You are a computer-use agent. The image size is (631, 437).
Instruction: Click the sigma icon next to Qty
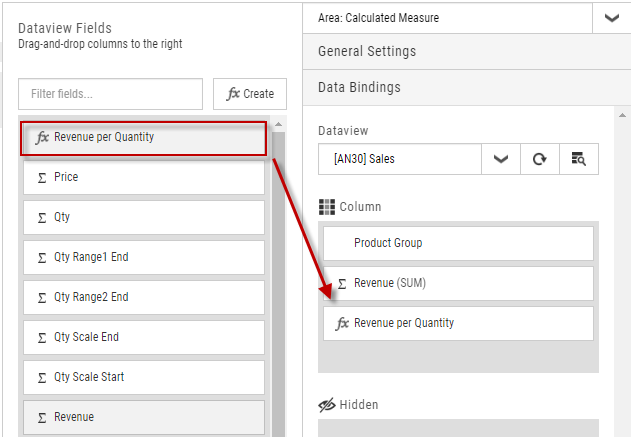(x=42, y=218)
